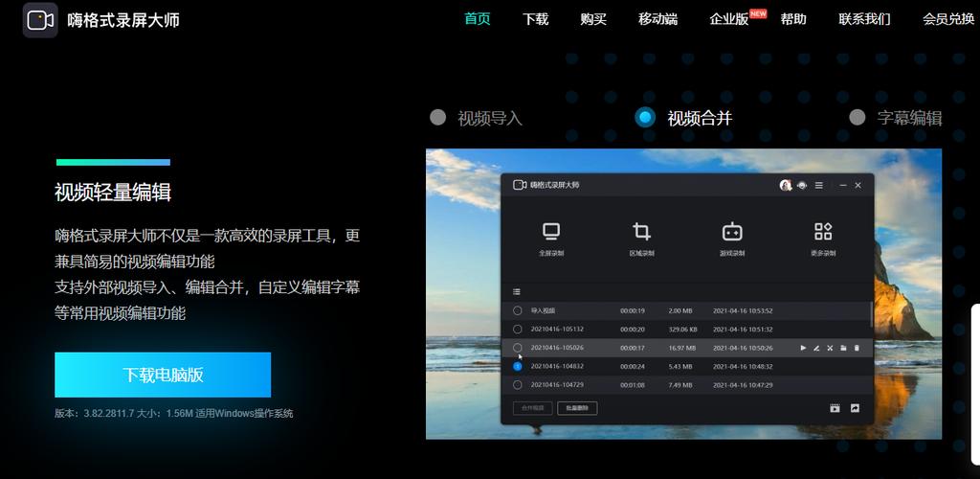980x479 pixels.
Task: Click timestamp 2021-04-16 10:53:52
Action: point(743,310)
